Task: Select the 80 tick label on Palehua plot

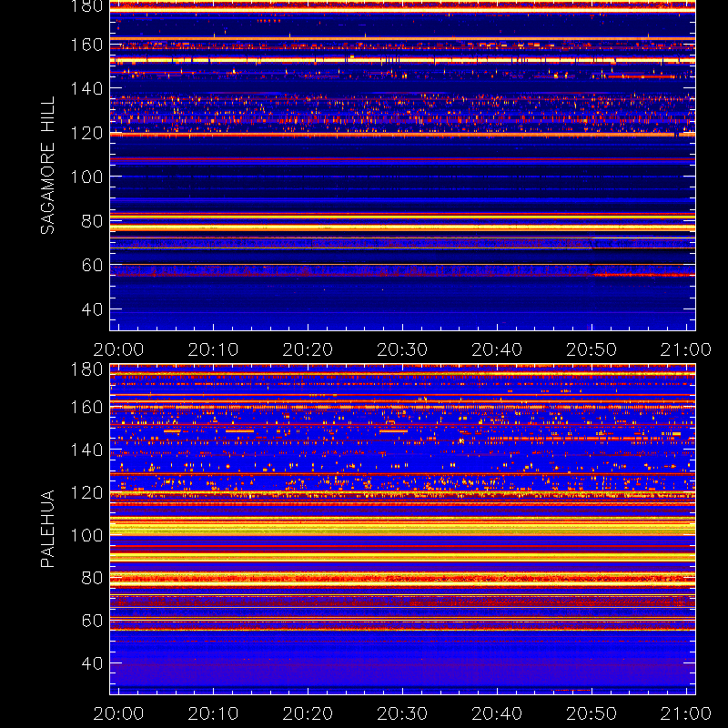Action: tap(92, 578)
